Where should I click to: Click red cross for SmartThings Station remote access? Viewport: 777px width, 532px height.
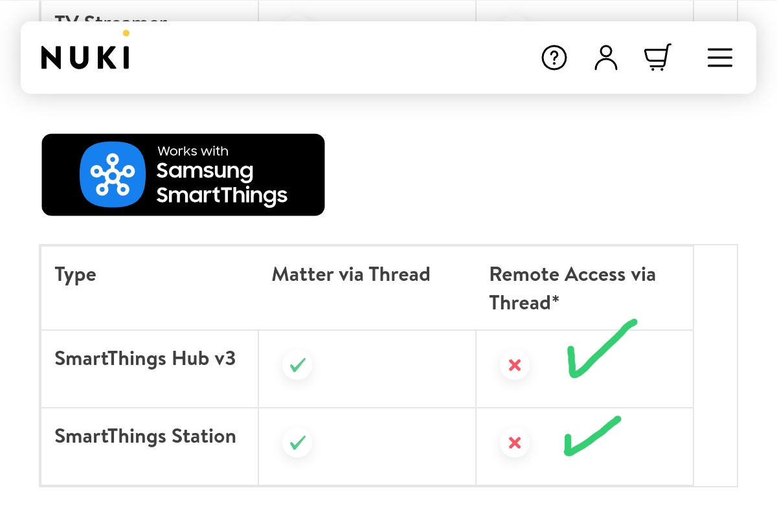[515, 443]
